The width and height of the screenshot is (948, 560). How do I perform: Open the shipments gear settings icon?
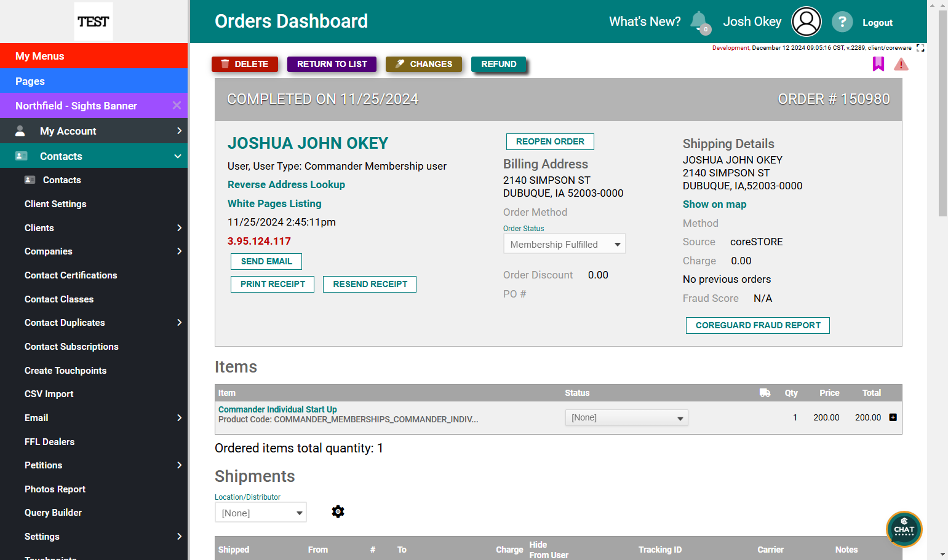[338, 511]
